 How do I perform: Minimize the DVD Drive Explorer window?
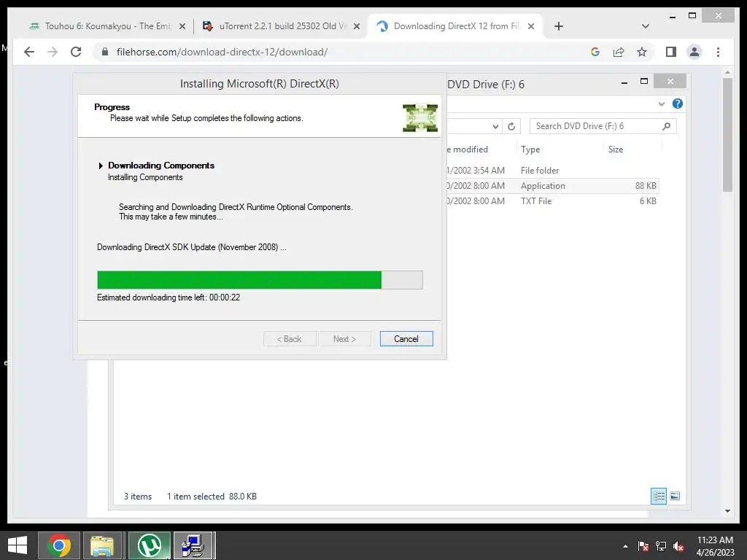point(624,82)
